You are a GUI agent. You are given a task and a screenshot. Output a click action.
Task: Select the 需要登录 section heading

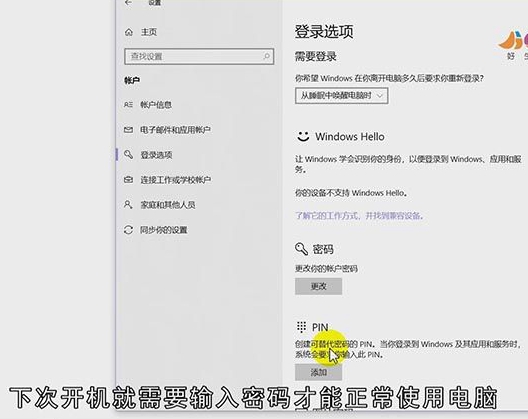pos(316,56)
